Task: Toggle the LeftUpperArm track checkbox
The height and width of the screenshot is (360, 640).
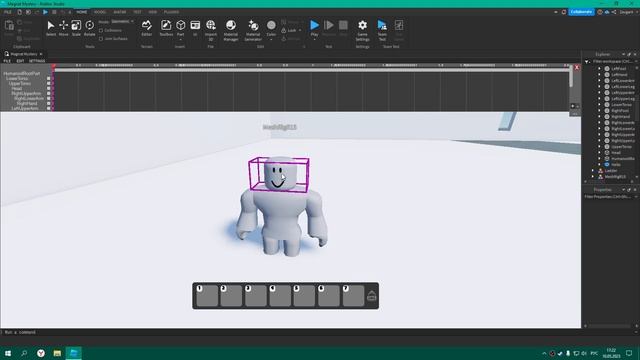Action: (49, 108)
